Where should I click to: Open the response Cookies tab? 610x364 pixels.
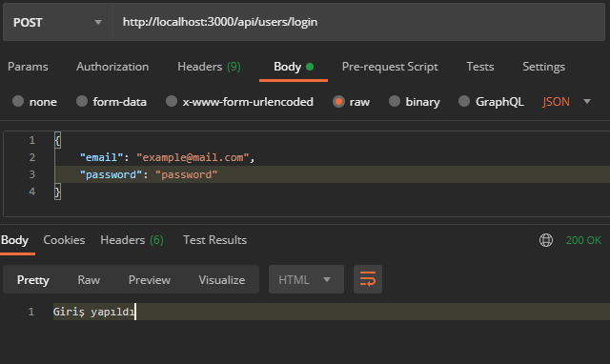coord(64,240)
